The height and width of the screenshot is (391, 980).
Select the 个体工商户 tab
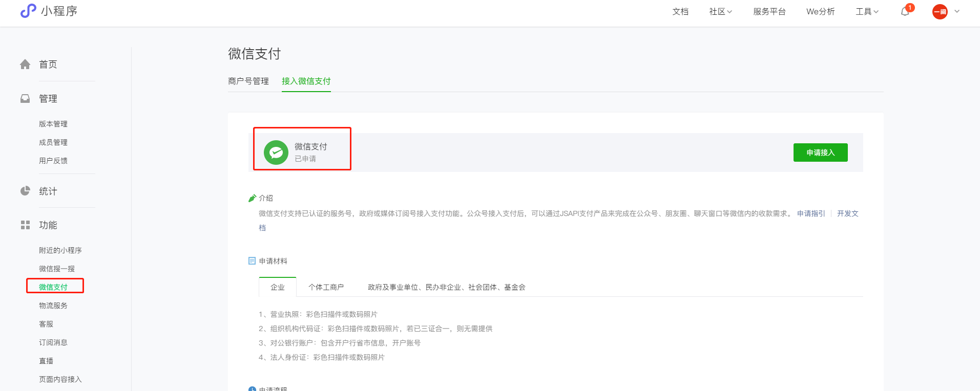coord(326,287)
